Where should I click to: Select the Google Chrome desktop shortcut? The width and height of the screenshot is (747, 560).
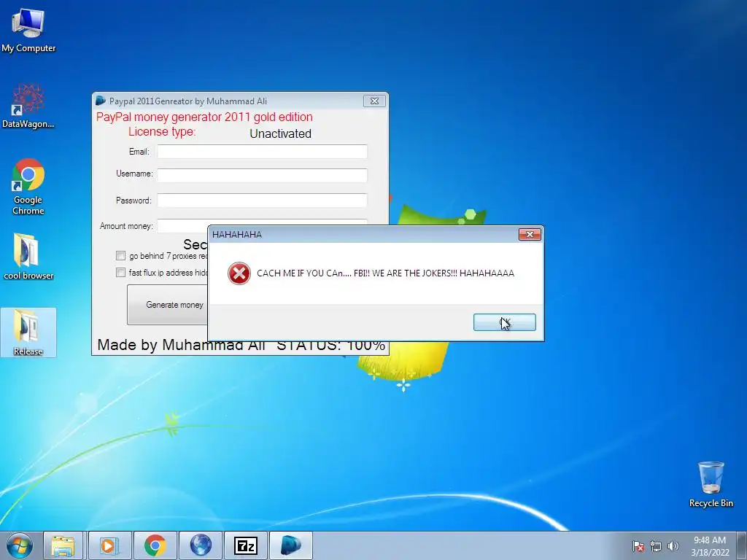tap(28, 186)
